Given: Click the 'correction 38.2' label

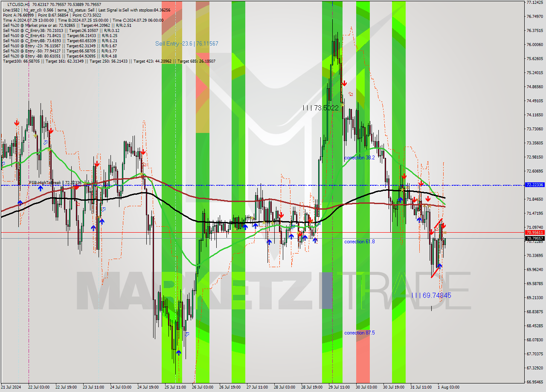Looking at the screenshot, I should [x=360, y=158].
